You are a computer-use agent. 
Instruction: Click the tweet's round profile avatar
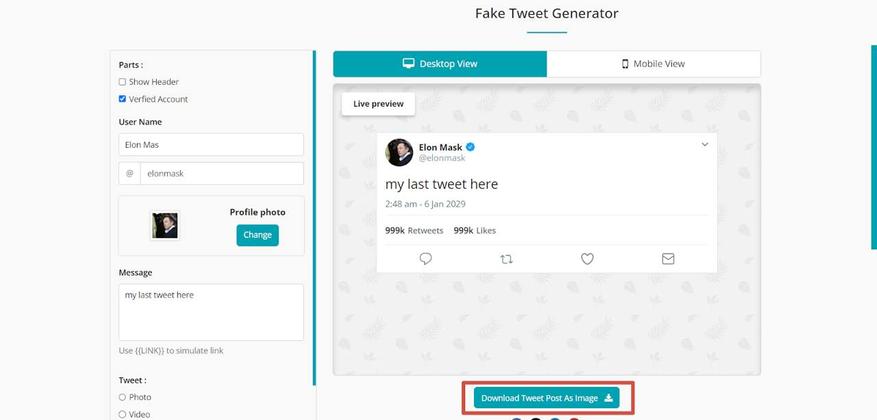tap(399, 152)
